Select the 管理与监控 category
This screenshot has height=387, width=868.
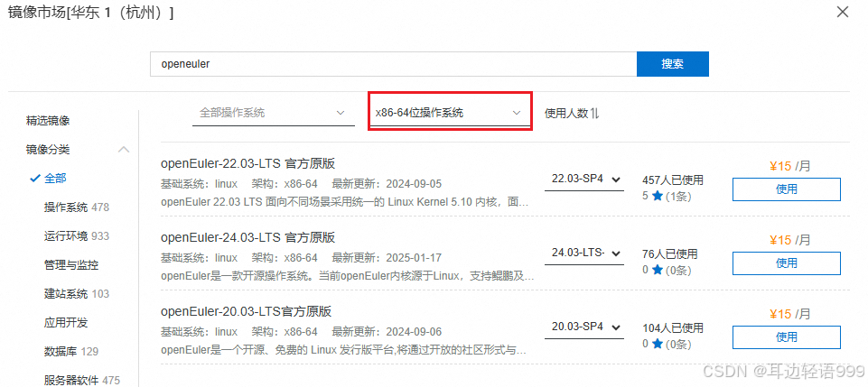coord(71,265)
